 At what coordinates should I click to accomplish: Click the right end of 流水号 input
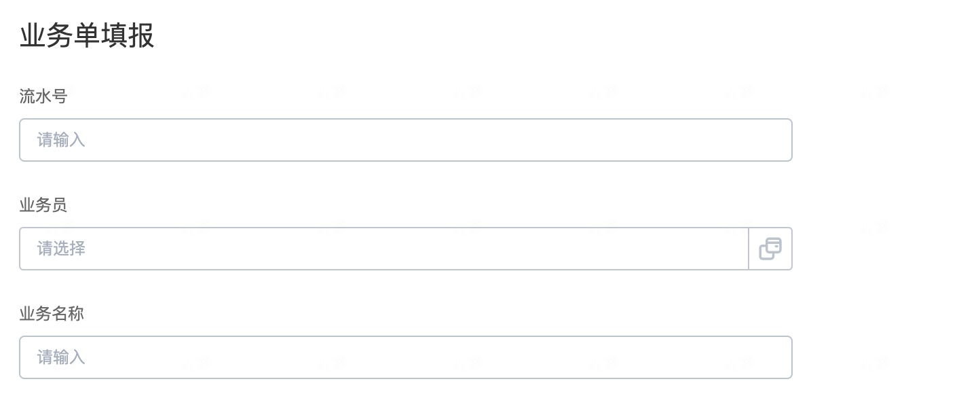tap(774, 140)
